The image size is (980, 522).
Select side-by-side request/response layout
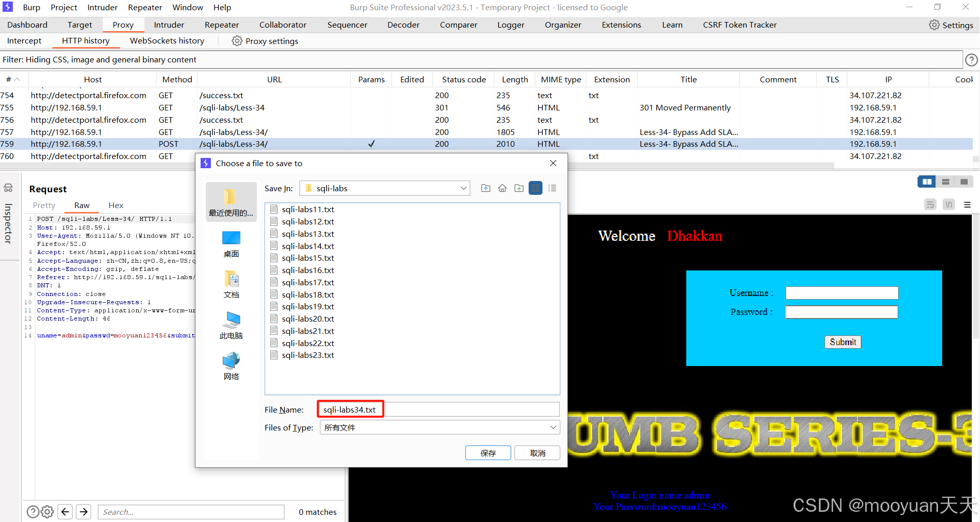927,181
